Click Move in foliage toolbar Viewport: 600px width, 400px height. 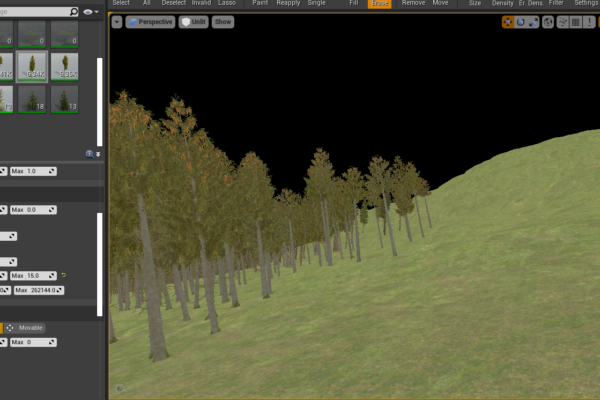440,3
